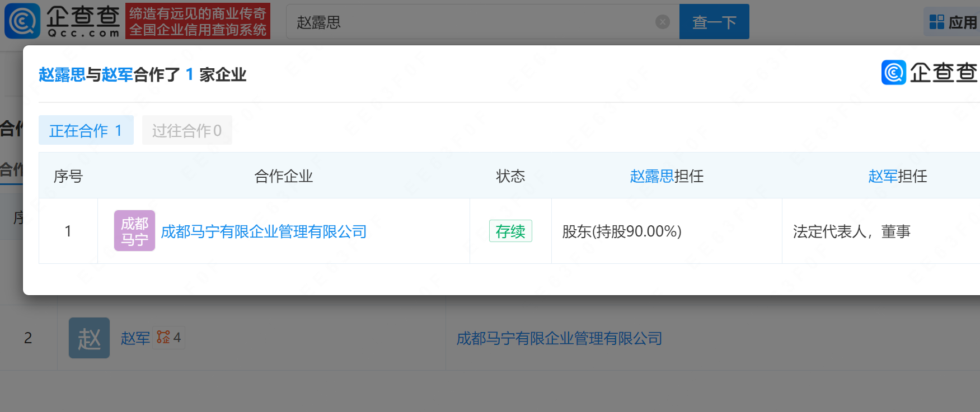Click the 企查查 logo inside the dialog

coord(929,73)
